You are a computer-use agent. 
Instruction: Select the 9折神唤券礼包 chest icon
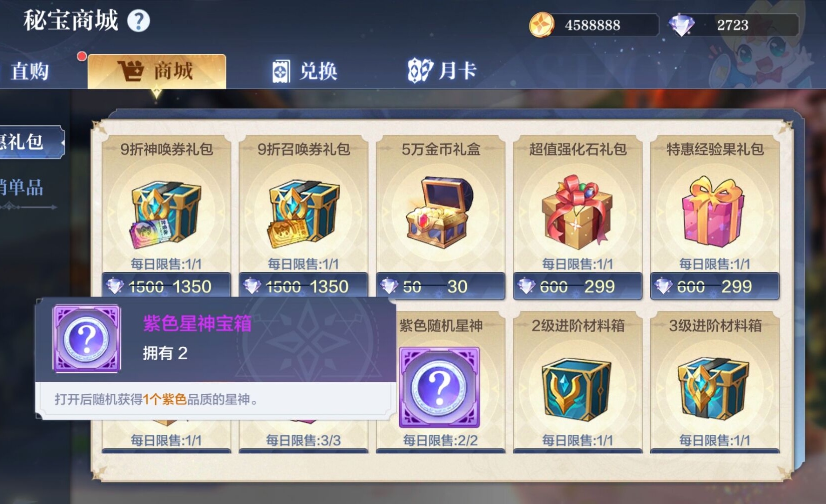coord(166,214)
